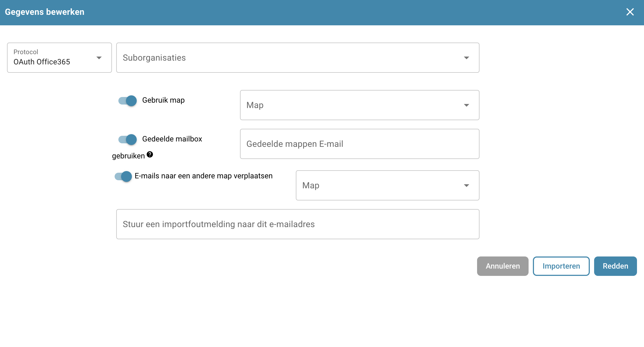The height and width of the screenshot is (347, 644).
Task: Click arrow icon of the Gebruik map folder dropdown
Action: click(x=466, y=105)
